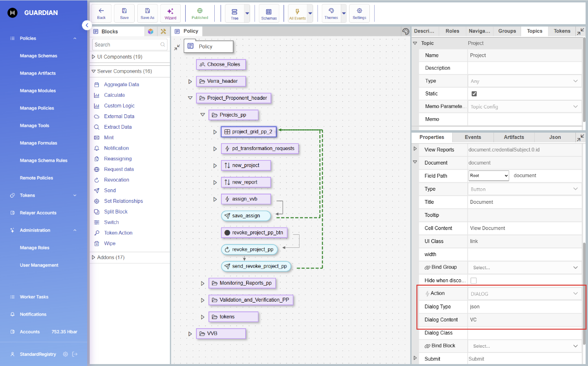Switch to the Tokens tab
The image size is (588, 366).
[562, 31]
